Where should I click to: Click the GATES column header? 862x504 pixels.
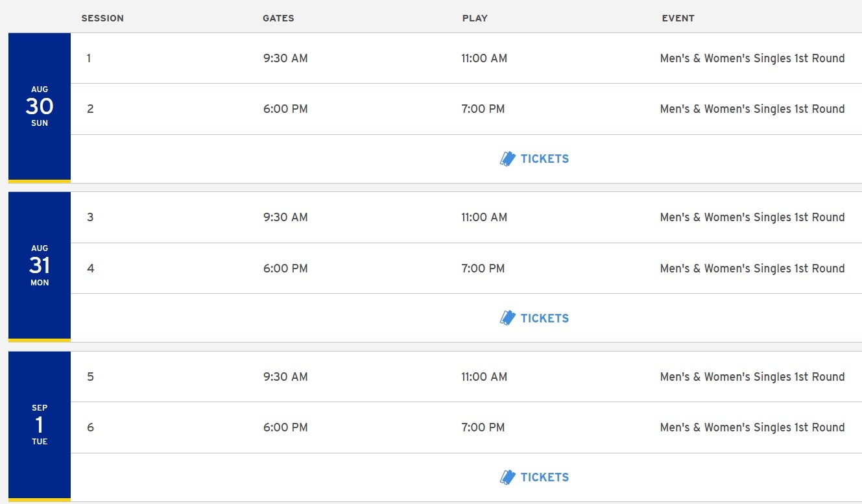coord(278,18)
